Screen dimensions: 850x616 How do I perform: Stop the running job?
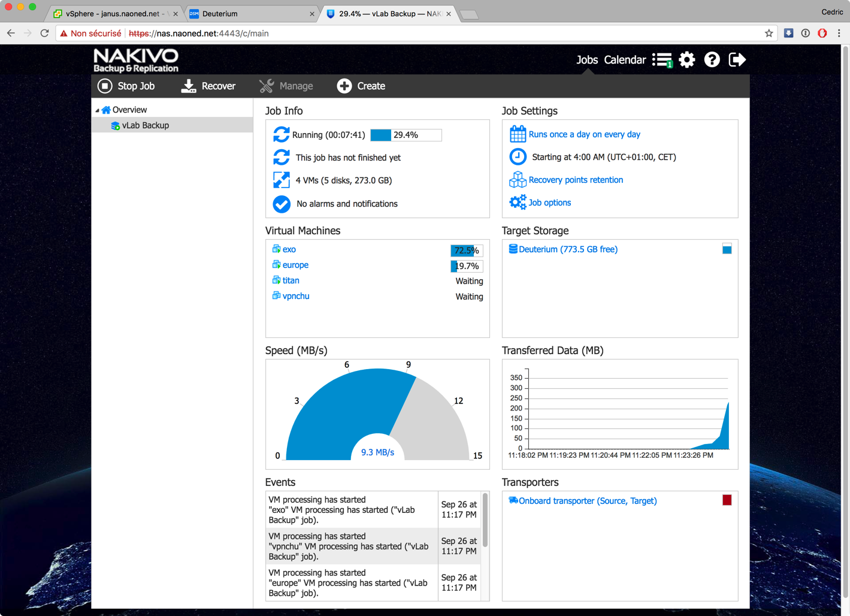click(x=126, y=86)
